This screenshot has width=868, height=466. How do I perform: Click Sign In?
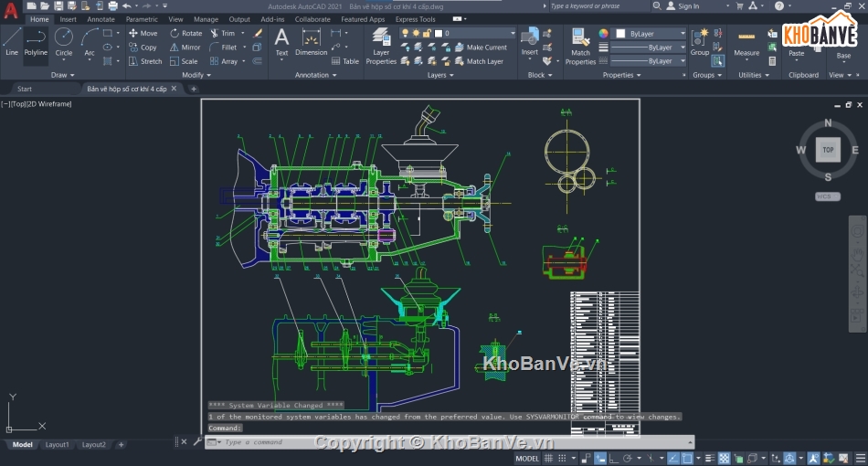tap(683, 6)
